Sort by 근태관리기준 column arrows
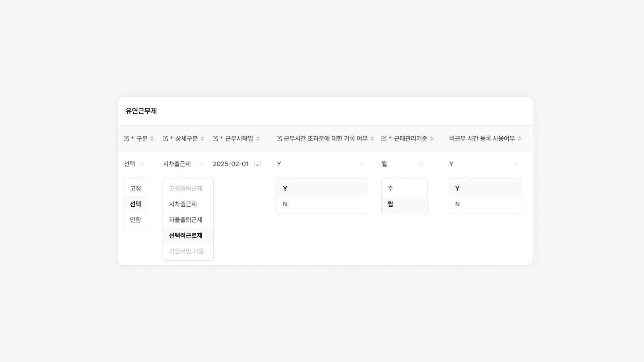The width and height of the screenshot is (644, 362). pos(432,139)
